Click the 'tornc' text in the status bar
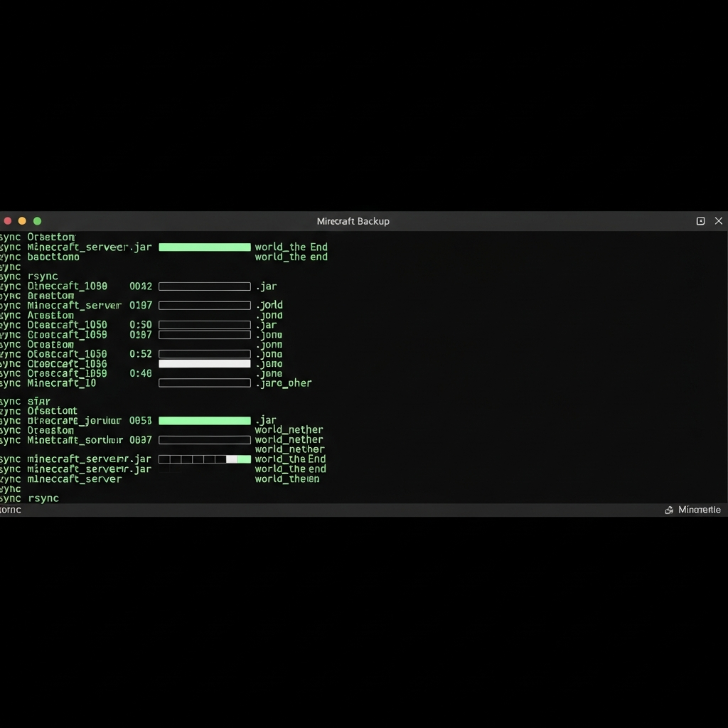 coord(10,510)
